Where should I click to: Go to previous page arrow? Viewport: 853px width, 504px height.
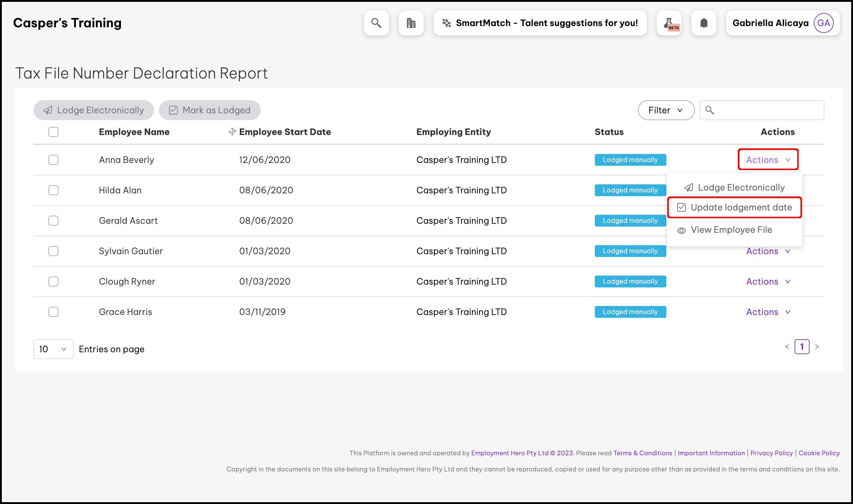pyautogui.click(x=787, y=347)
